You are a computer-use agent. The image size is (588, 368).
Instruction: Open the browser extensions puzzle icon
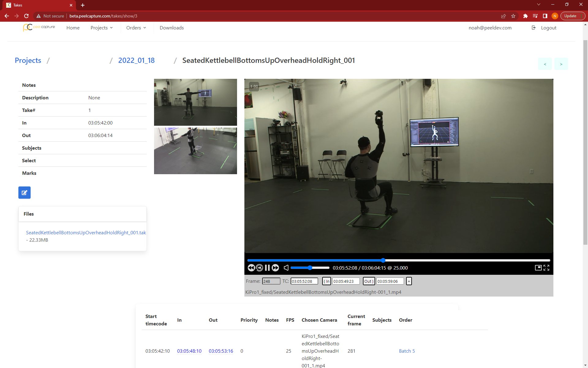pos(525,16)
